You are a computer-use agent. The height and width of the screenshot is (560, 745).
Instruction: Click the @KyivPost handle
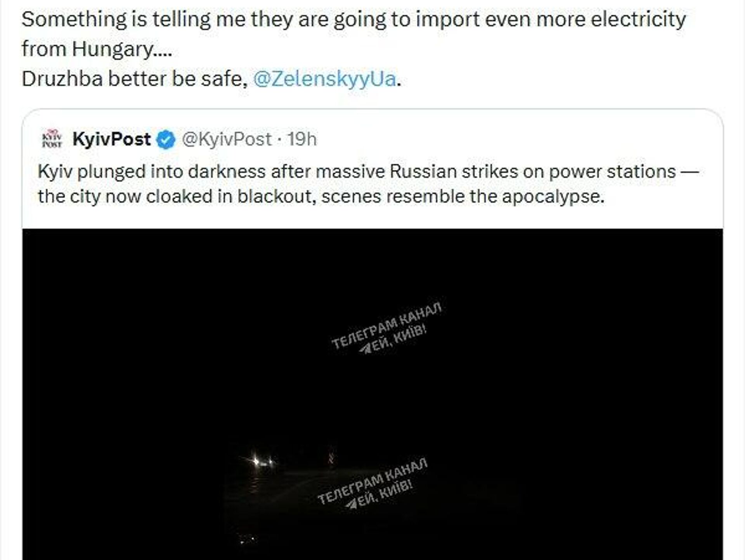pyautogui.click(x=227, y=139)
